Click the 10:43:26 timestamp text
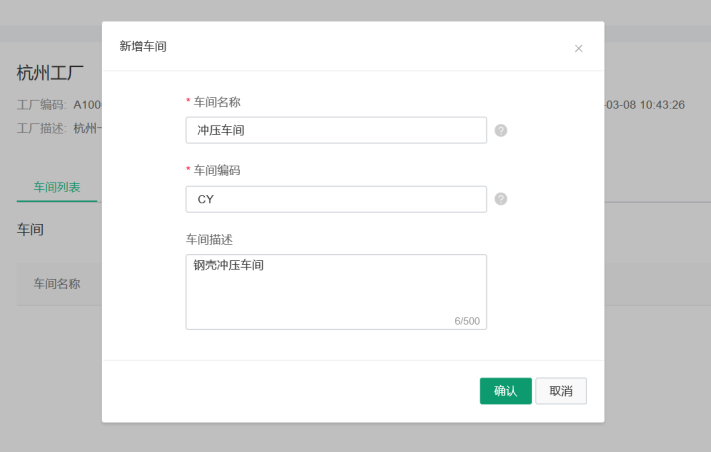This screenshot has height=452, width=711. point(662,105)
